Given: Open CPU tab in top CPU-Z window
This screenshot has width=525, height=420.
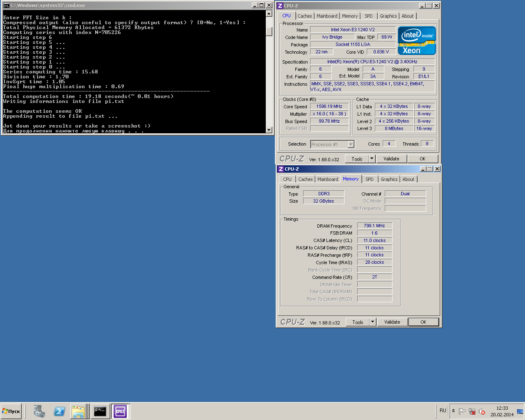Looking at the screenshot, I should [286, 16].
